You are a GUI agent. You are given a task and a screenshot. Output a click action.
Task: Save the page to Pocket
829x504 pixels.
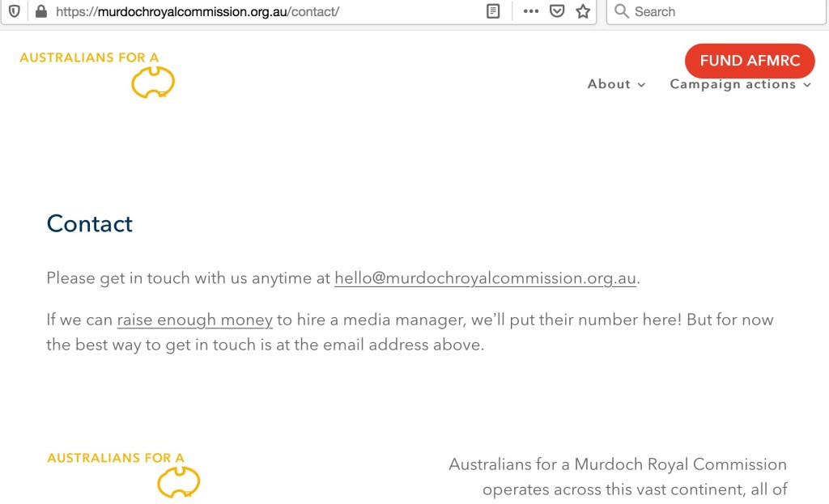(x=557, y=11)
